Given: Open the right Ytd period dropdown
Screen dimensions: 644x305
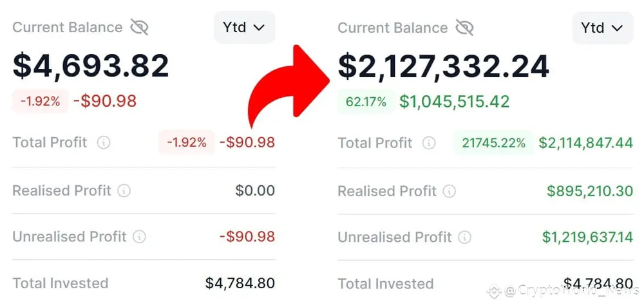Looking at the screenshot, I should pos(602,28).
